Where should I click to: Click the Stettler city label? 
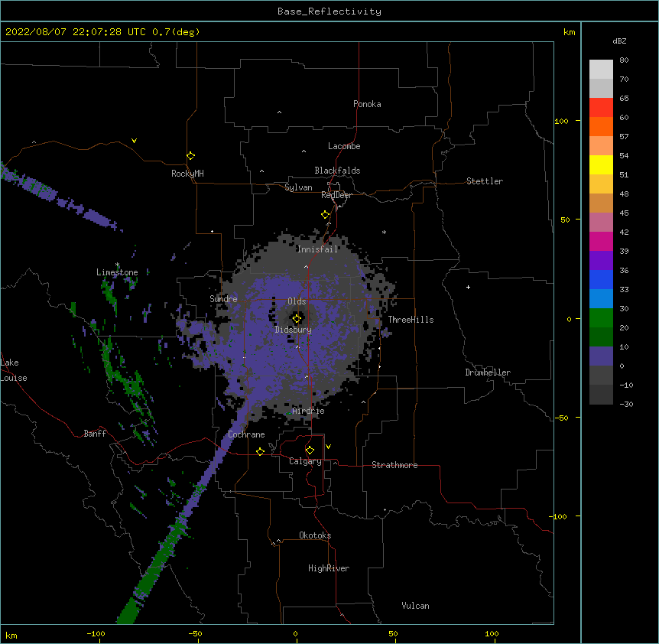coord(485,181)
